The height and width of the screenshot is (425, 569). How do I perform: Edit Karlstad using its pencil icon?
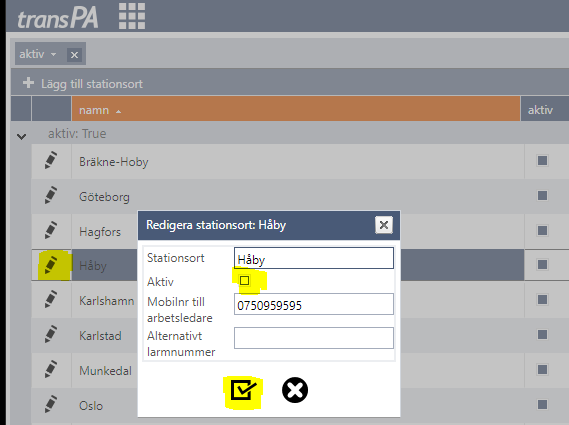click(50, 334)
